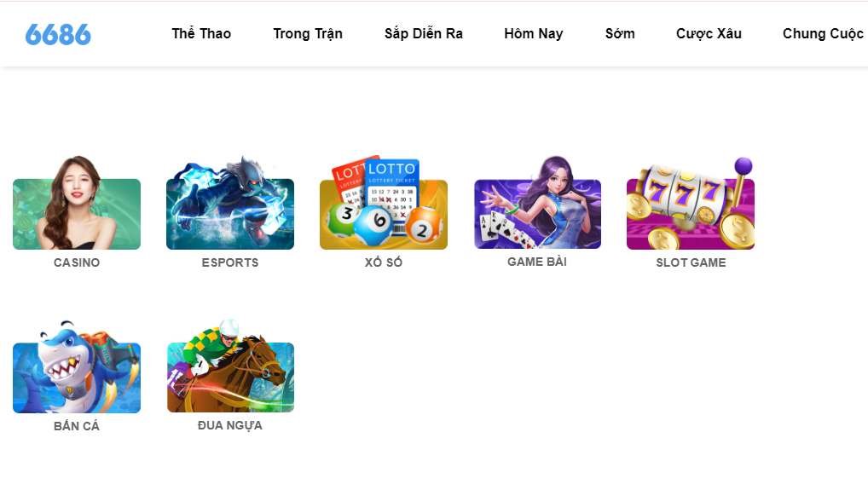Click the ĐUA NGỰA text label

coord(229,425)
